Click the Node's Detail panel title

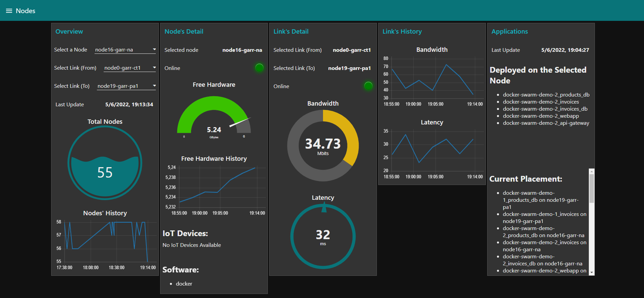(184, 31)
